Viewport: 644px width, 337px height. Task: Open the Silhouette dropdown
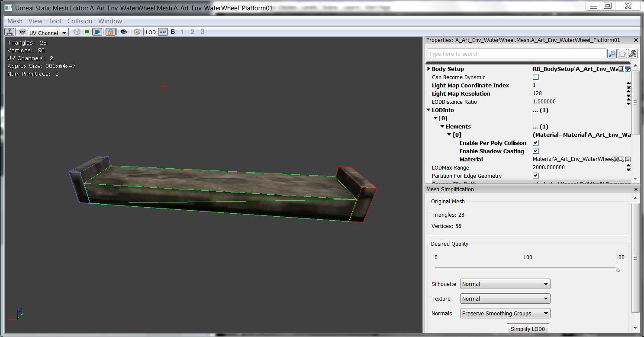coord(505,284)
